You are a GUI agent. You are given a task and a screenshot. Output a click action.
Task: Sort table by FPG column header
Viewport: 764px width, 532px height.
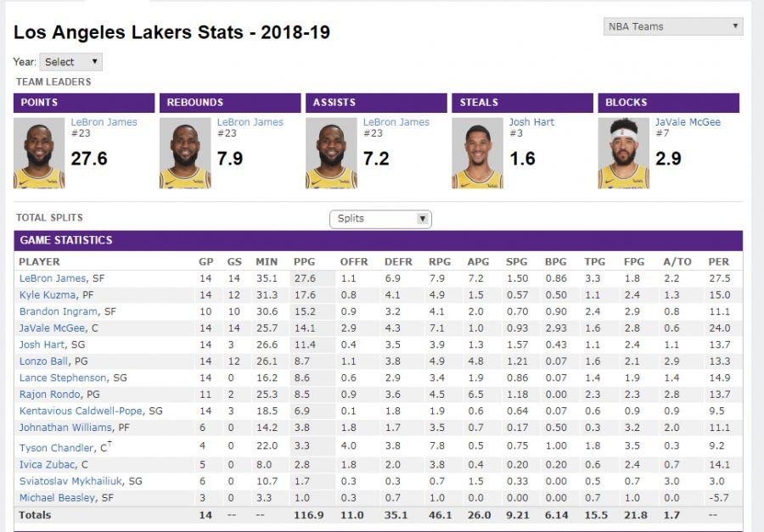tap(634, 261)
